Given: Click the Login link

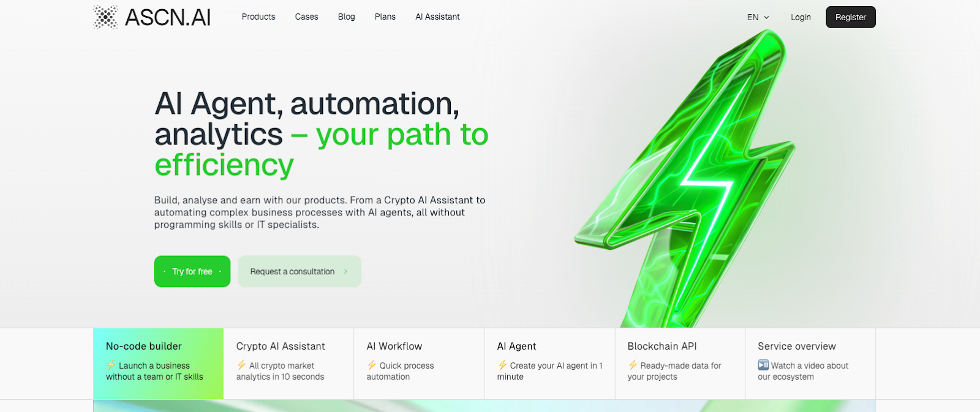Looking at the screenshot, I should [x=801, y=17].
